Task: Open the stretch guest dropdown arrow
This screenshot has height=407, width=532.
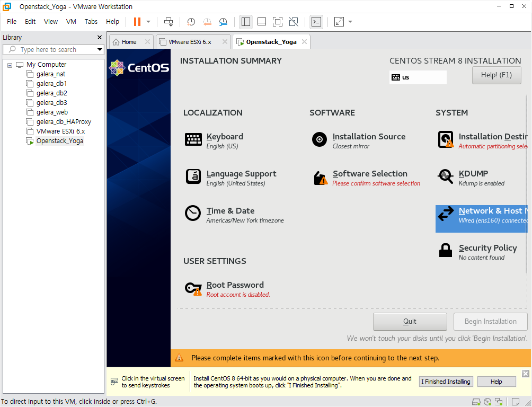Action: tap(350, 22)
